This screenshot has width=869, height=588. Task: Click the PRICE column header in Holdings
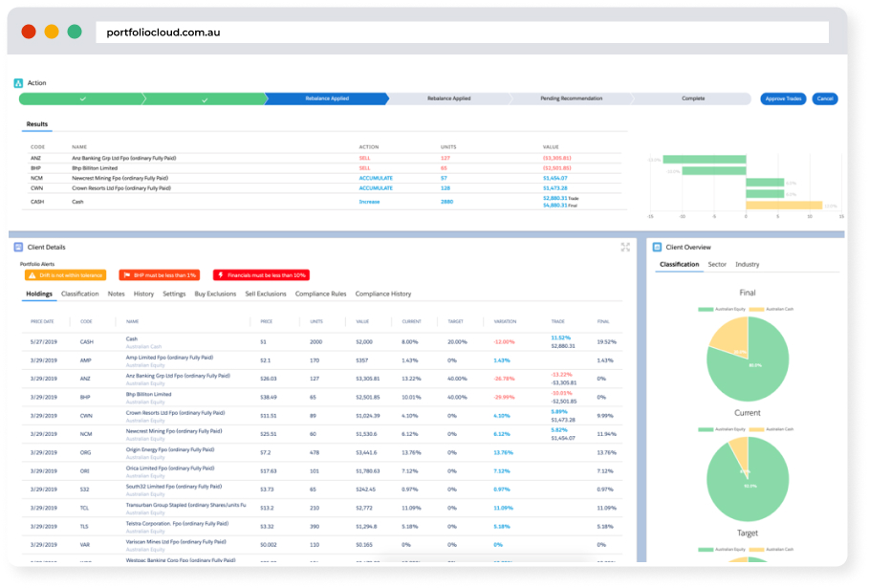pyautogui.click(x=266, y=321)
